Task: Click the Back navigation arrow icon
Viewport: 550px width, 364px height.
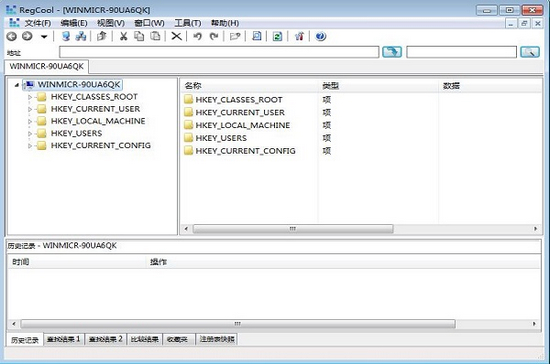Action: [x=12, y=36]
